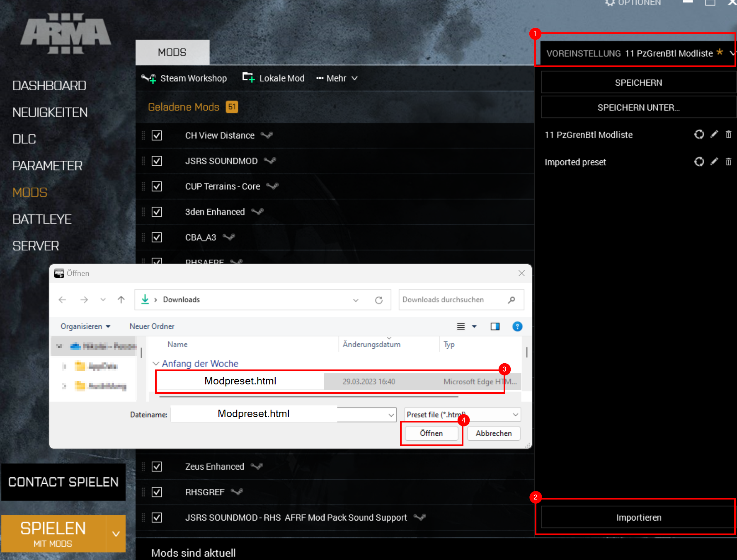Click the search magnifier icon
The height and width of the screenshot is (560, 737).
point(512,299)
